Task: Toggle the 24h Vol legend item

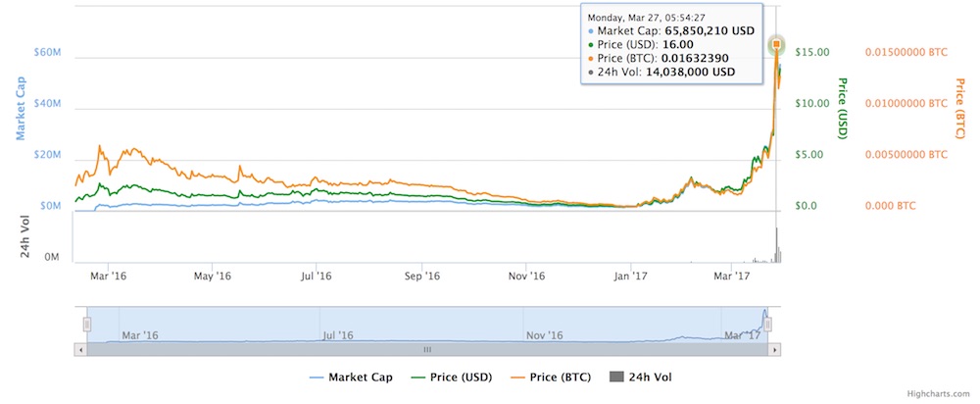Action: pos(640,378)
